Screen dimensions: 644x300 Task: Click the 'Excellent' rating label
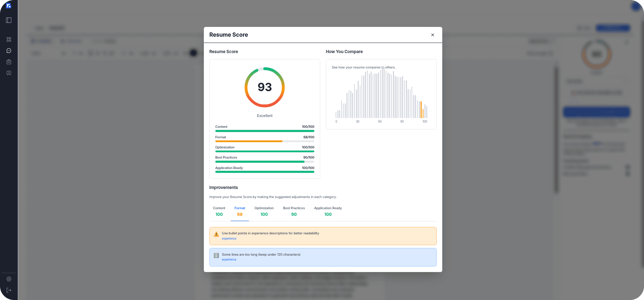click(x=265, y=116)
